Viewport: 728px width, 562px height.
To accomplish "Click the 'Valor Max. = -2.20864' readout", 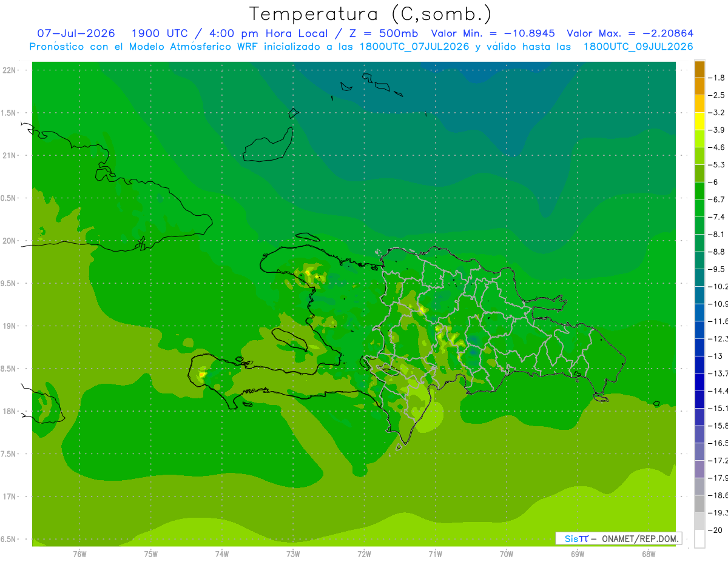I will tap(630, 33).
